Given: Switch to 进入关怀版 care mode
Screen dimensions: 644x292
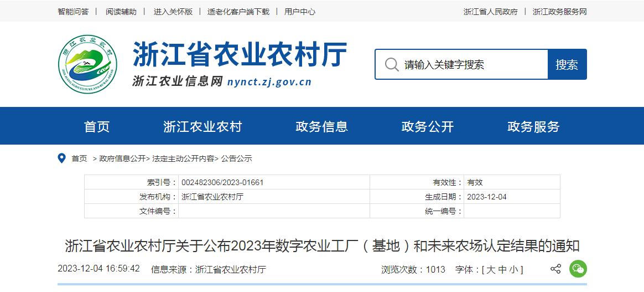Looking at the screenshot, I should [173, 12].
